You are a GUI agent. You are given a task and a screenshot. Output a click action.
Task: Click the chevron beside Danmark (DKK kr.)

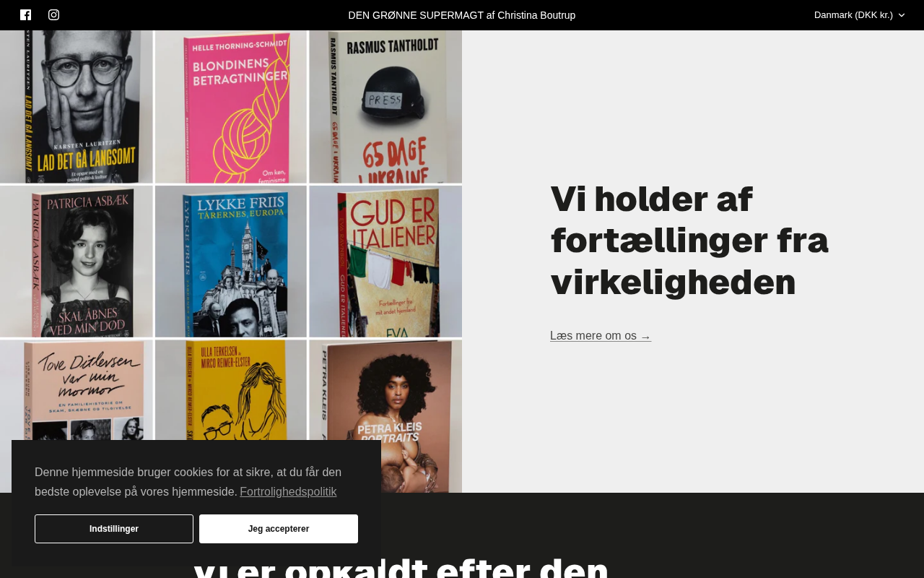tap(901, 15)
